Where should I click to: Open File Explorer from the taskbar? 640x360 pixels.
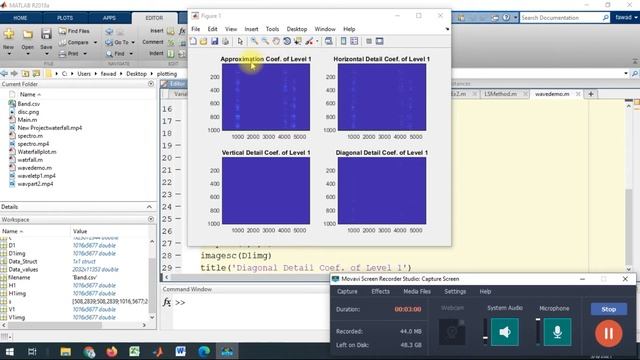(66, 351)
